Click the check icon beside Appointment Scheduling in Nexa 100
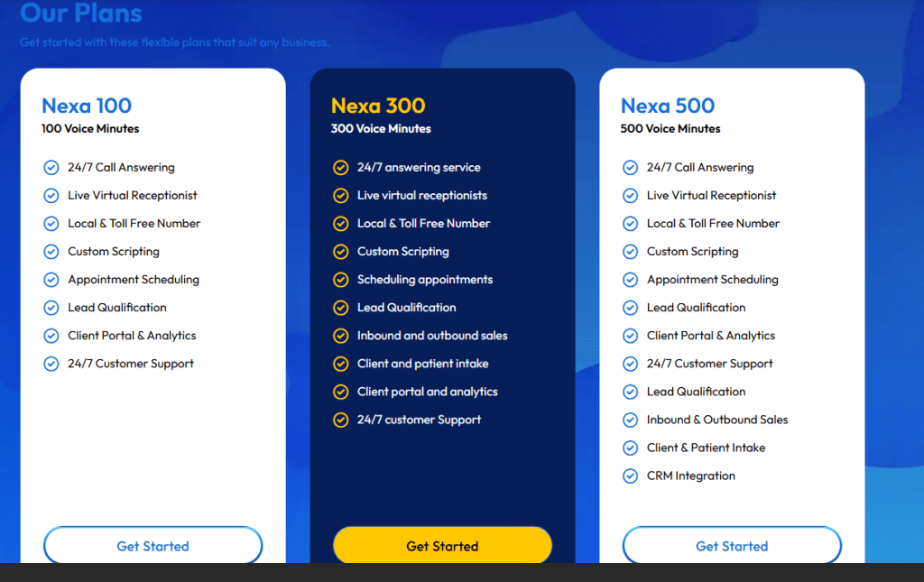This screenshot has height=582, width=924. tap(51, 279)
